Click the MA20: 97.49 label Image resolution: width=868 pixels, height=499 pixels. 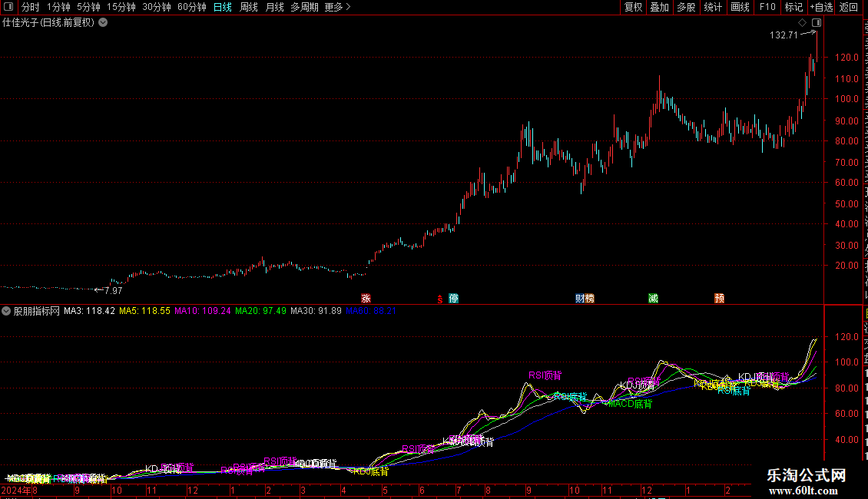click(x=260, y=311)
